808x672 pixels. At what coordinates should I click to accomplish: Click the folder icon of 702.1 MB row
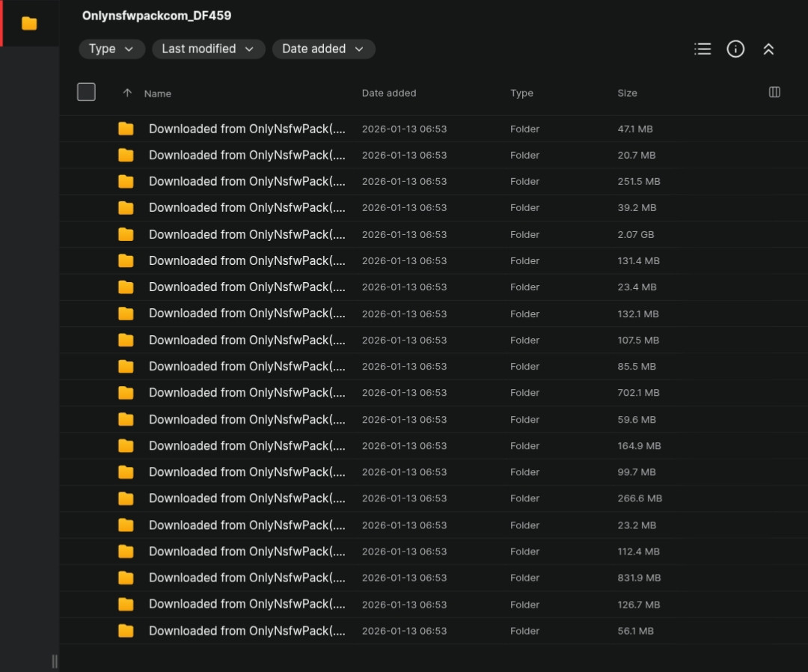tap(126, 393)
